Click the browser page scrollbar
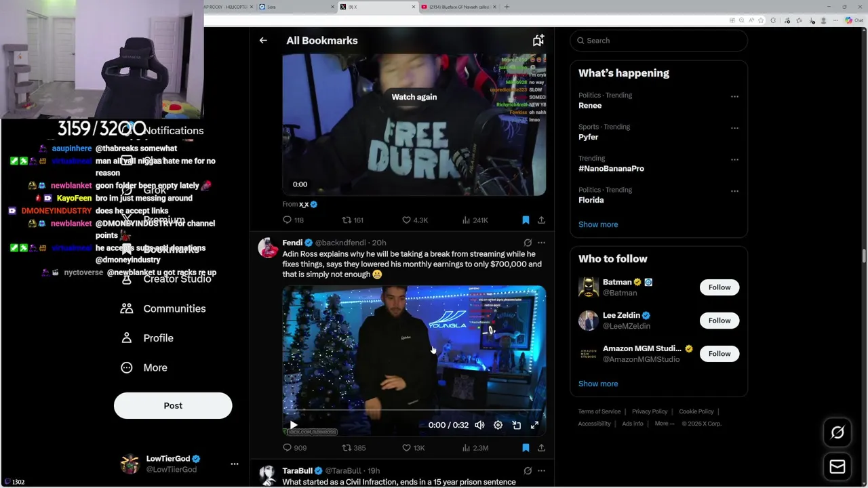Screen dimensions: 868x488 864,255
